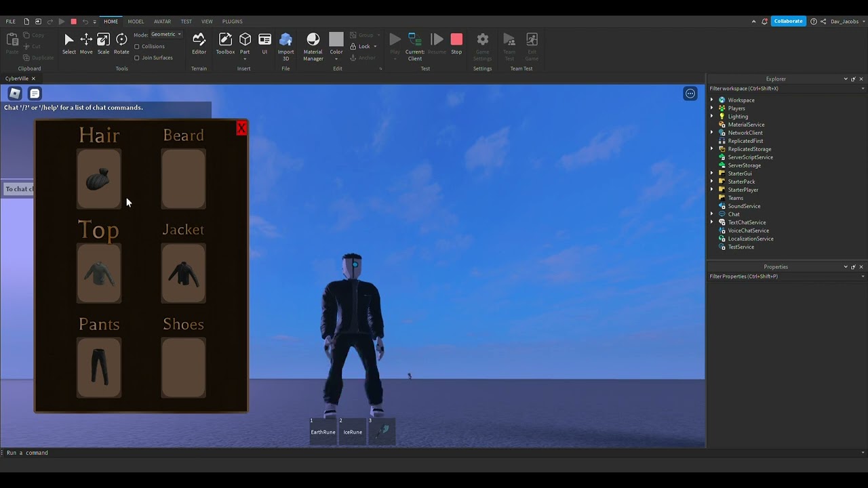The image size is (868, 488).
Task: Open the Toolbox
Action: click(225, 43)
